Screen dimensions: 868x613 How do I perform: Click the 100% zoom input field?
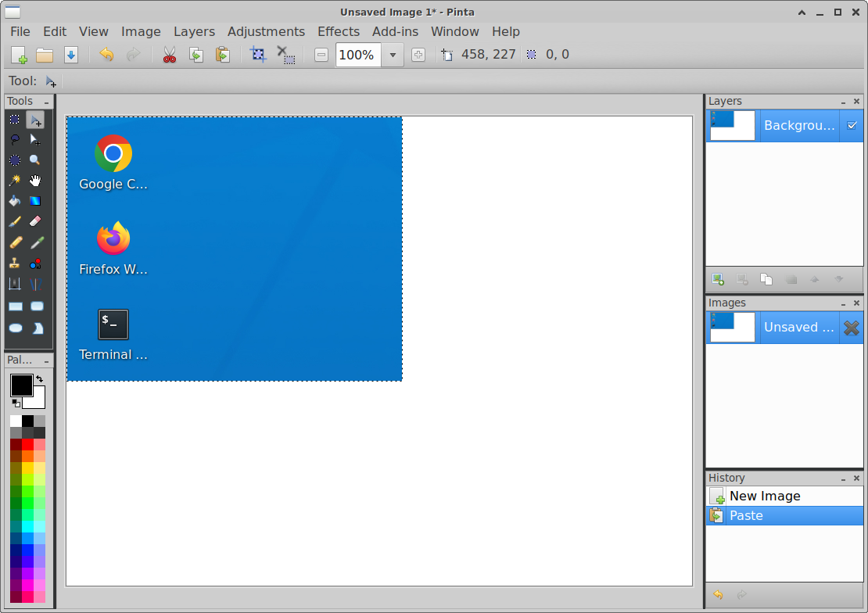[x=358, y=55]
